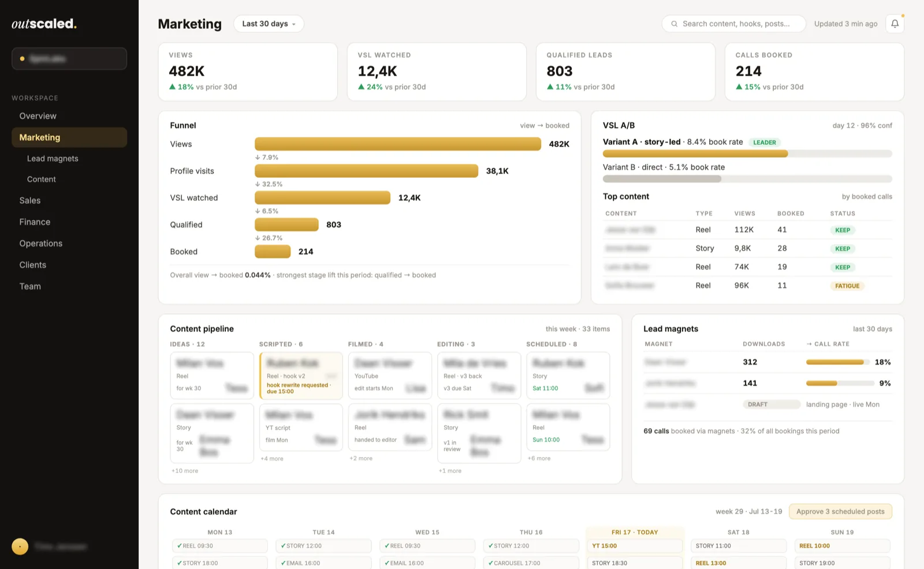Click the Profile visits funnel bar
Image resolution: width=924 pixels, height=569 pixels.
point(366,171)
